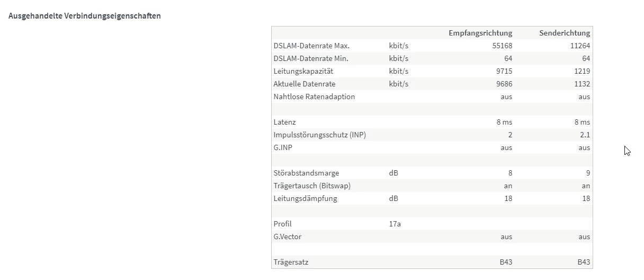Image resolution: width=644 pixels, height=280 pixels.
Task: Click the Trägersatz row label
Action: click(290, 262)
